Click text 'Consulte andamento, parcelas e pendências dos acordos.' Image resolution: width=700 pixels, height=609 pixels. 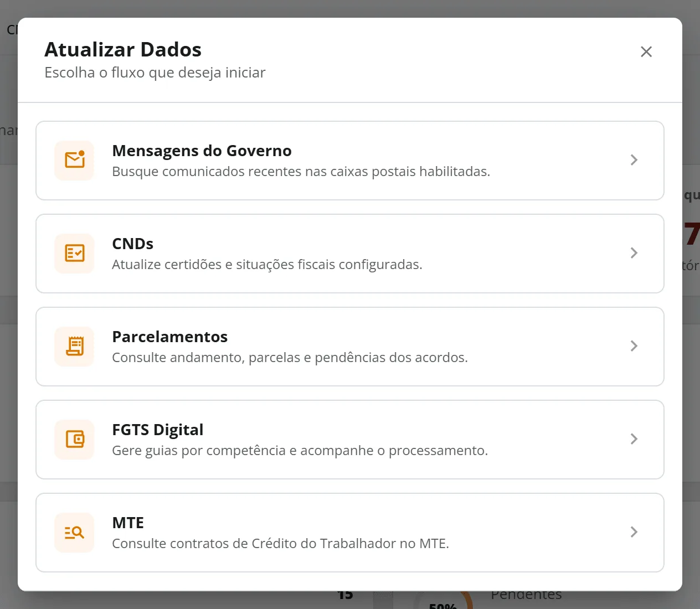coord(290,358)
